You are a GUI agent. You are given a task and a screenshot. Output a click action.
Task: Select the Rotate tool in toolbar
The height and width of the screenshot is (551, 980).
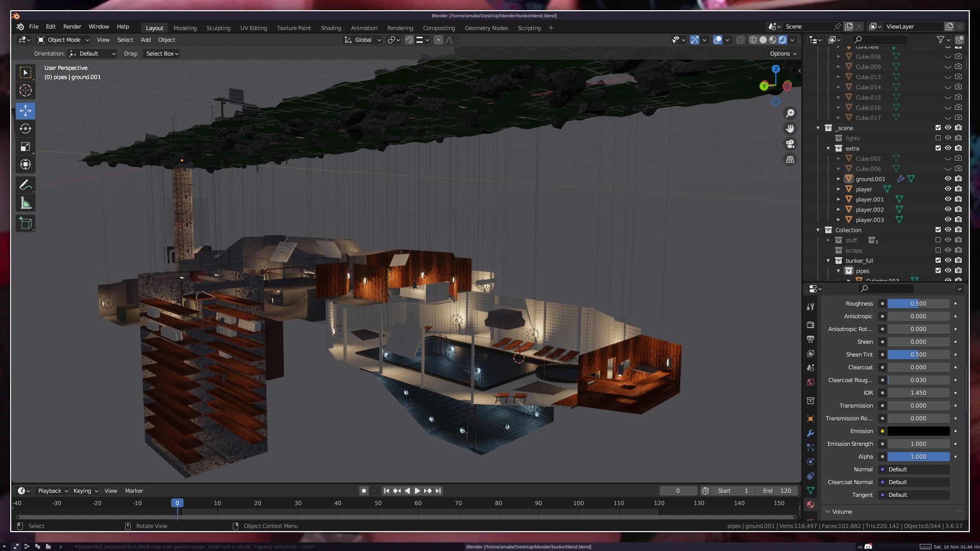[26, 129]
